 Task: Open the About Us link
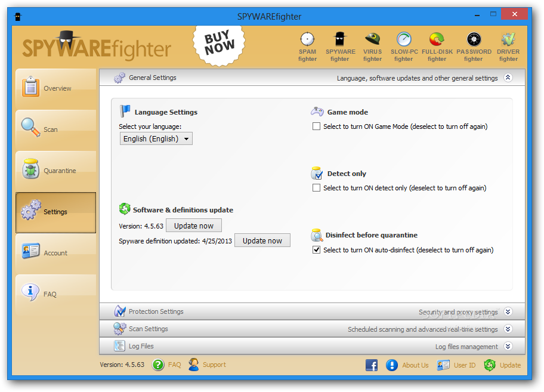tap(415, 365)
